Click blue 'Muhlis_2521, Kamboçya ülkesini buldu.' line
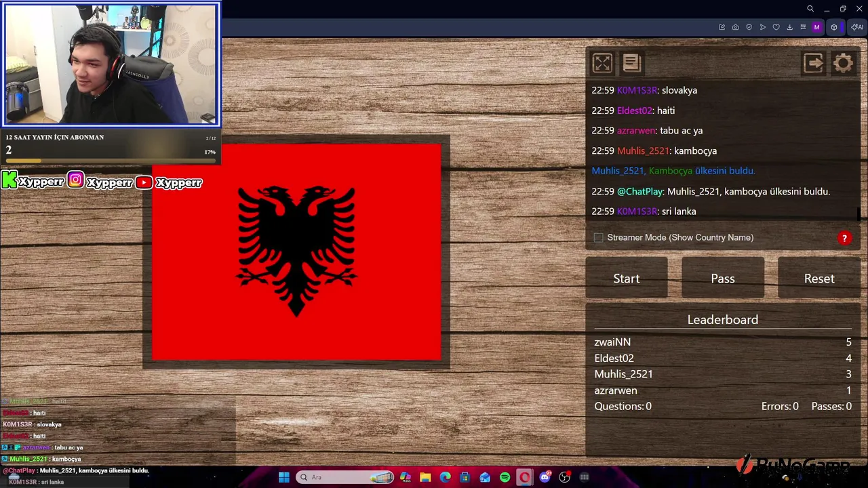The width and height of the screenshot is (868, 488). tap(673, 171)
